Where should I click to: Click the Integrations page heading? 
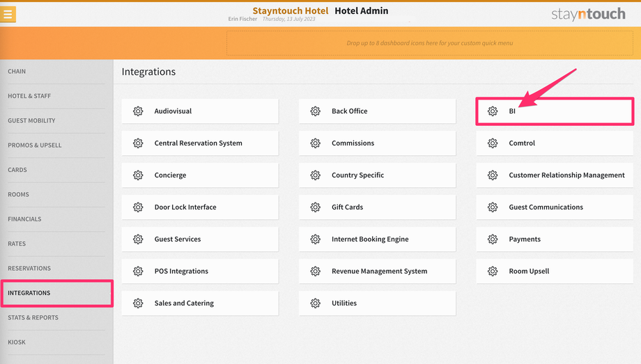coord(148,72)
